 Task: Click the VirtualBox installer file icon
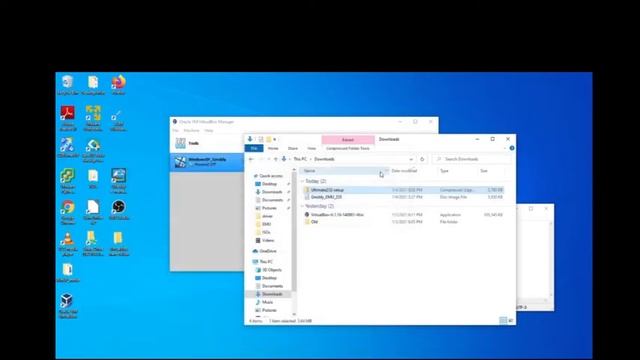click(307, 215)
